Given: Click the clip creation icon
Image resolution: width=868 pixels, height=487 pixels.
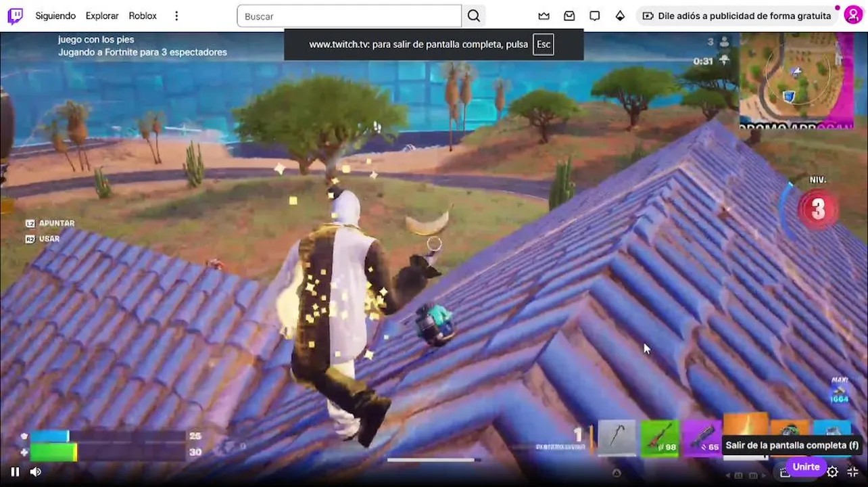Looking at the screenshot, I should (784, 471).
